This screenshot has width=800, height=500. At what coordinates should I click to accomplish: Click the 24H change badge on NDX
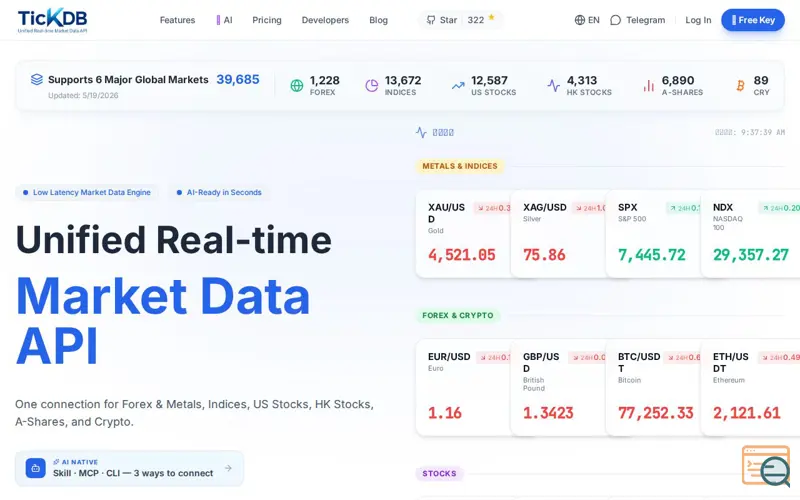779,208
